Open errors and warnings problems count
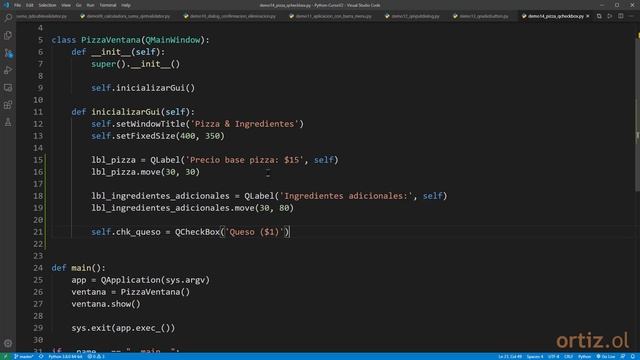Image resolution: width=640 pixels, height=360 pixels. coord(96,356)
